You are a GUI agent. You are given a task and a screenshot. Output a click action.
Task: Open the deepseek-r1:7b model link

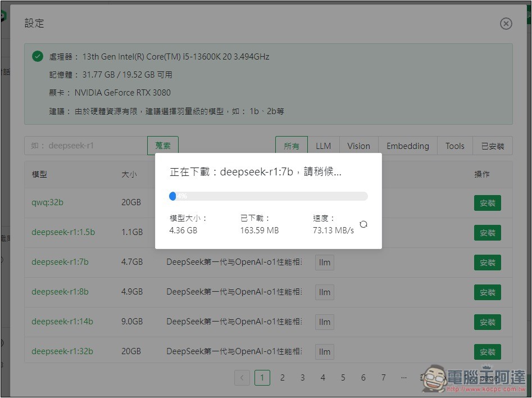pos(60,262)
